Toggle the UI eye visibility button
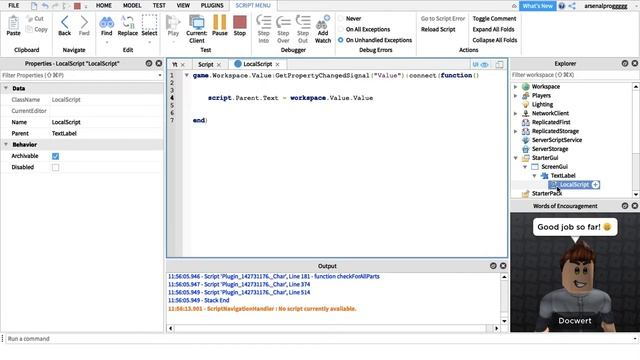Screen dimensions: 640x360 coord(480,64)
